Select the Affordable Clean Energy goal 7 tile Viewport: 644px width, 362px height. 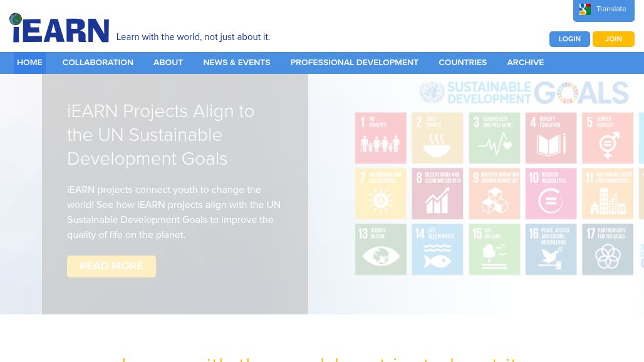point(380,194)
